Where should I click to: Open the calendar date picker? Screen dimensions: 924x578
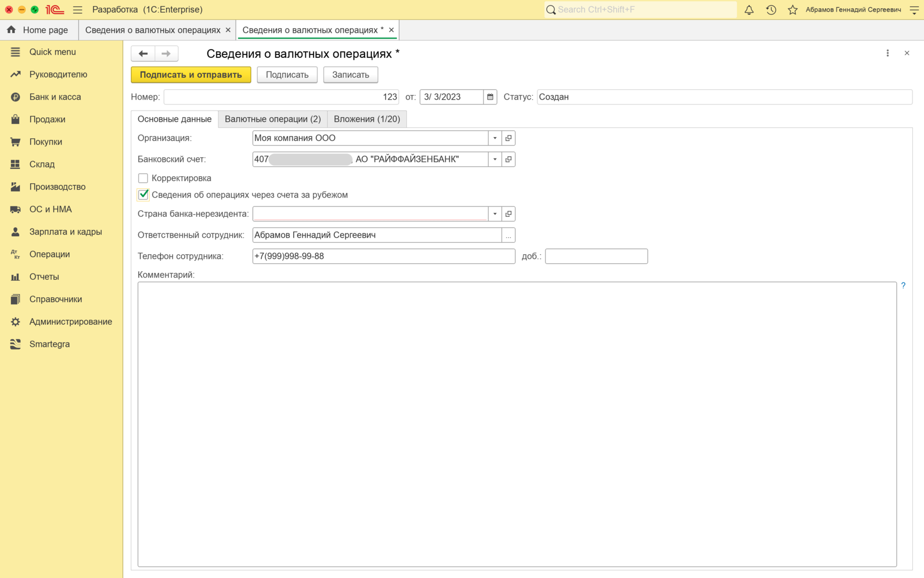(x=490, y=97)
